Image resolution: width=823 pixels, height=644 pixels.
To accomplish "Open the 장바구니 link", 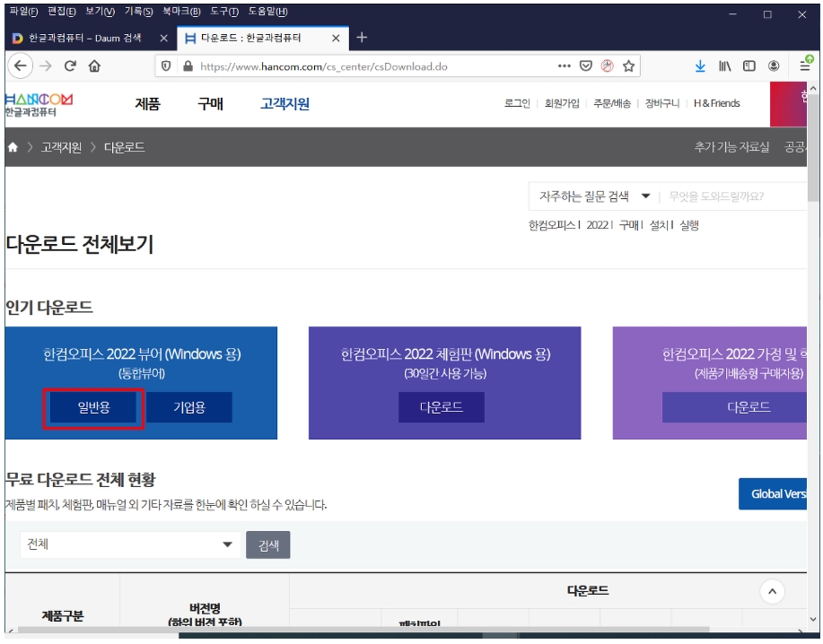I will [x=661, y=103].
